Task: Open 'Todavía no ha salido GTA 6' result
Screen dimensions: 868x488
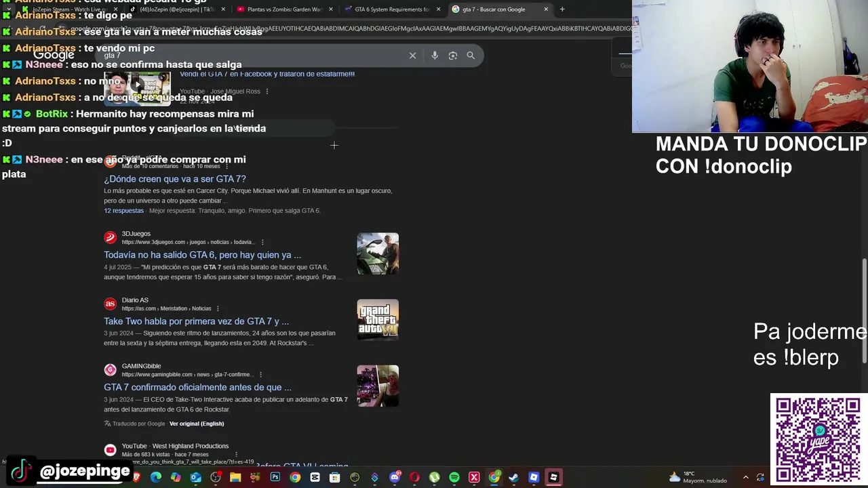Action: [x=202, y=255]
